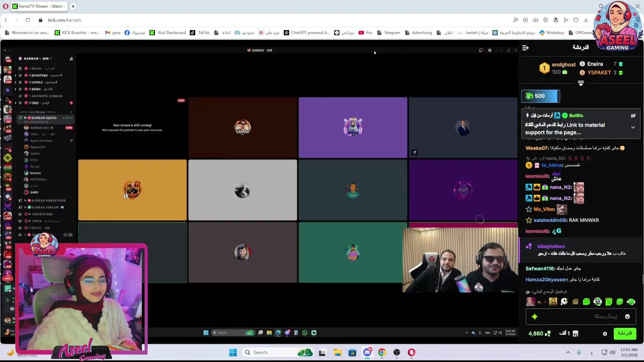644x362 pixels.
Task: Click username Hamza20yasser in chat
Action: [546, 280]
